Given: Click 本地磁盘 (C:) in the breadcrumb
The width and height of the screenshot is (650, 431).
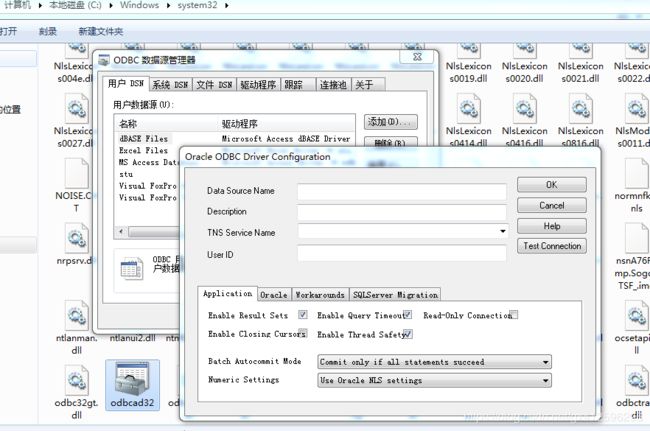Looking at the screenshot, I should click(x=75, y=5).
